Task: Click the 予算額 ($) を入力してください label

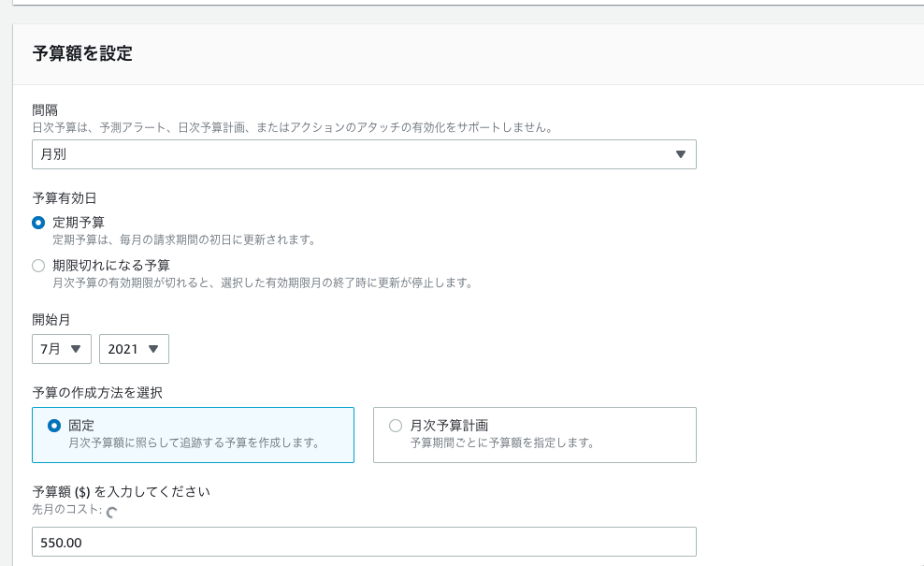Action: point(121,492)
